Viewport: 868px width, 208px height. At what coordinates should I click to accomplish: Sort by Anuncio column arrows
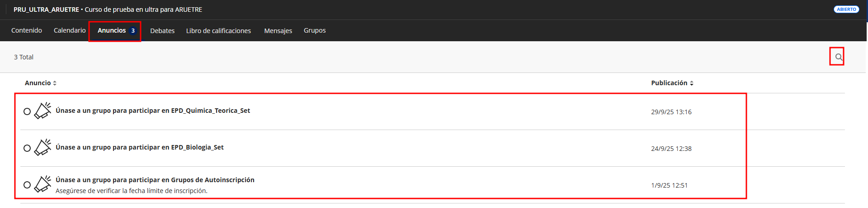(55, 83)
